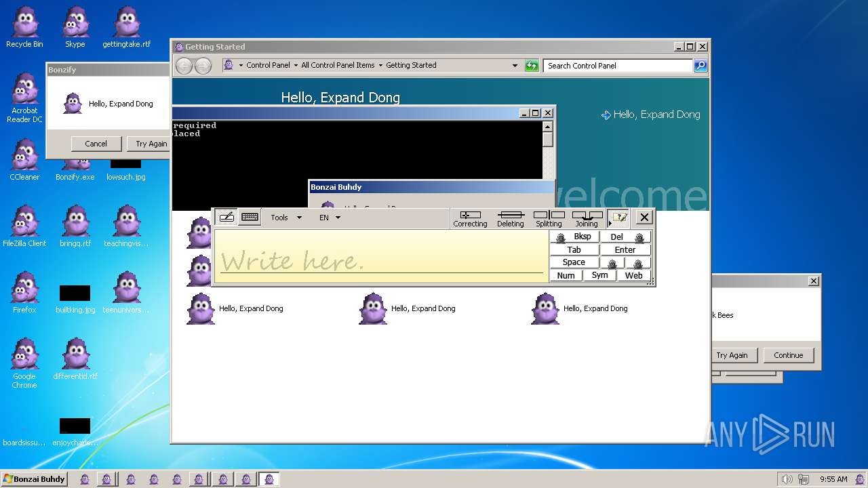The height and width of the screenshot is (488, 868).
Task: Click All Control Panel Items breadcrumb
Action: click(338, 66)
